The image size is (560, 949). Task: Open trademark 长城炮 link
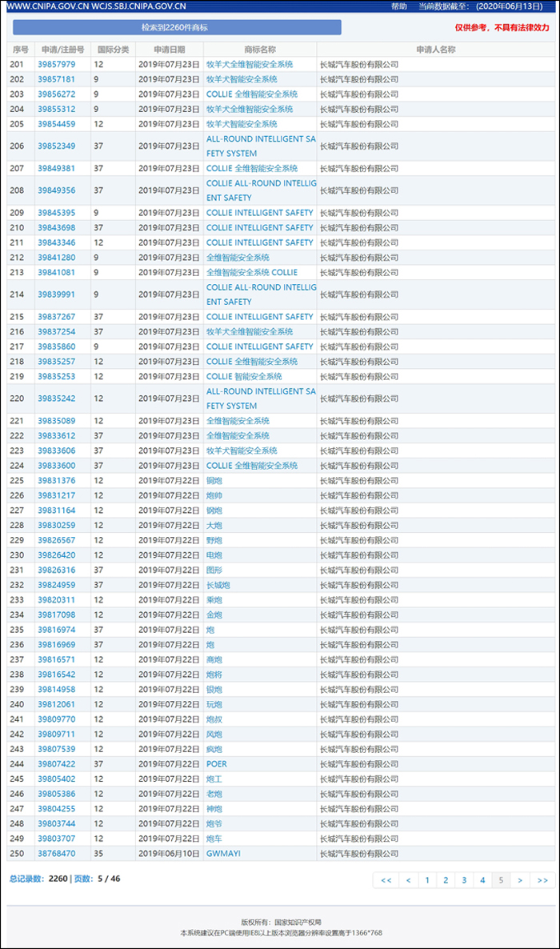coord(218,585)
